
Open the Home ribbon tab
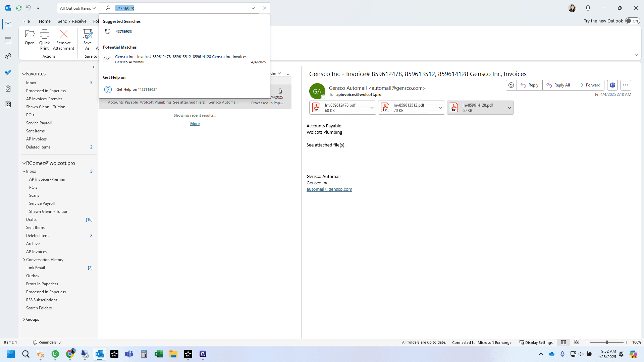pyautogui.click(x=45, y=21)
